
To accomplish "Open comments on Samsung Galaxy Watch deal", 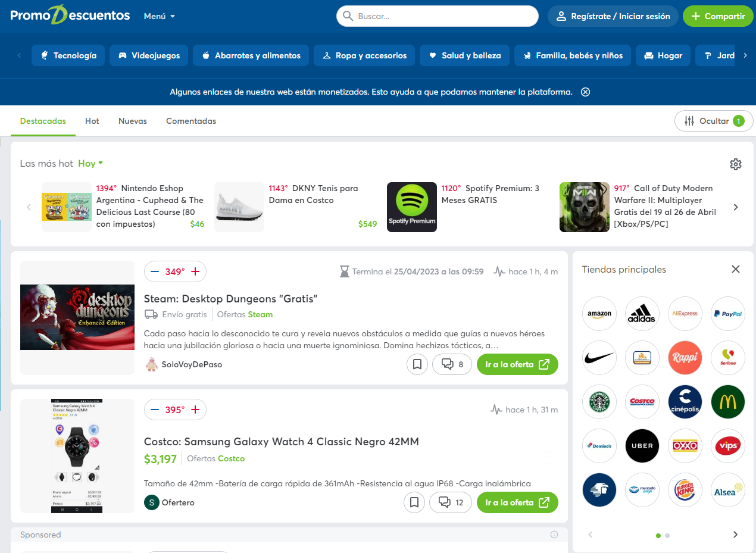I will pyautogui.click(x=451, y=502).
